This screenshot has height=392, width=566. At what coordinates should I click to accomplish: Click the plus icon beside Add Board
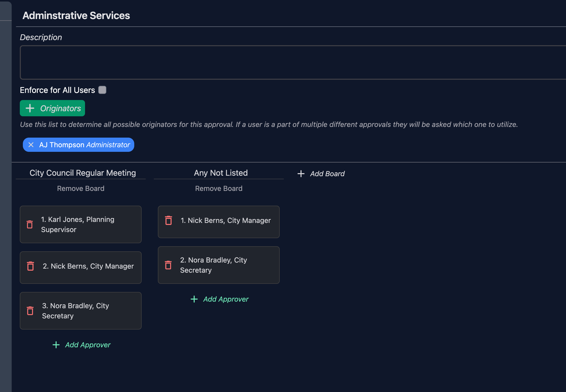[301, 174]
